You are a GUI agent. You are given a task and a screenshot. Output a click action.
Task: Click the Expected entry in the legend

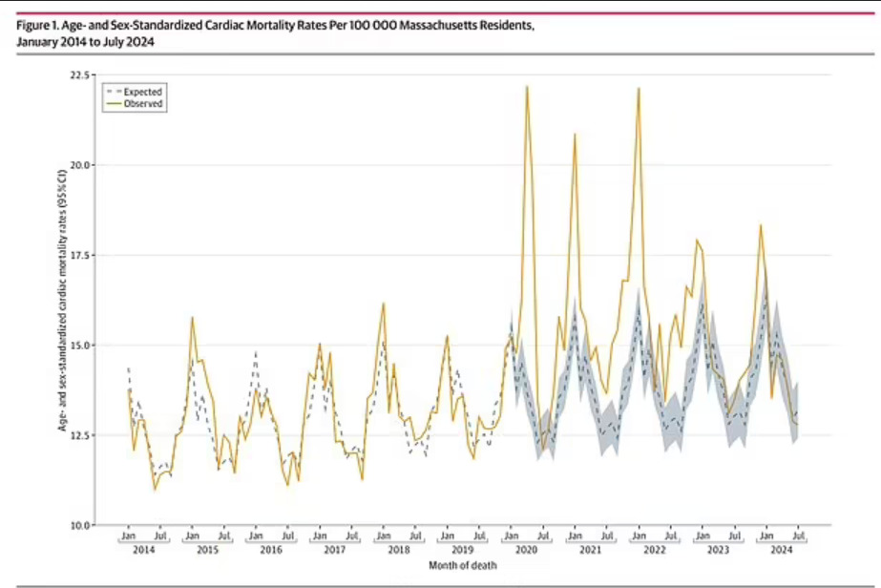143,92
